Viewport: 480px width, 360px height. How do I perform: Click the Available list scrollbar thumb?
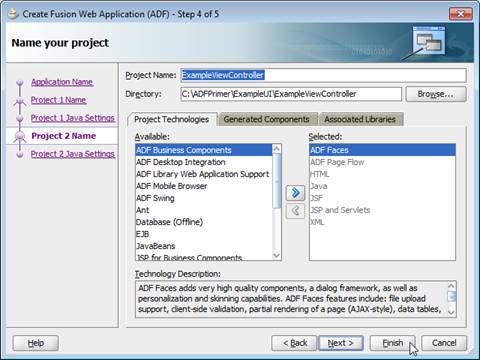pos(277,181)
